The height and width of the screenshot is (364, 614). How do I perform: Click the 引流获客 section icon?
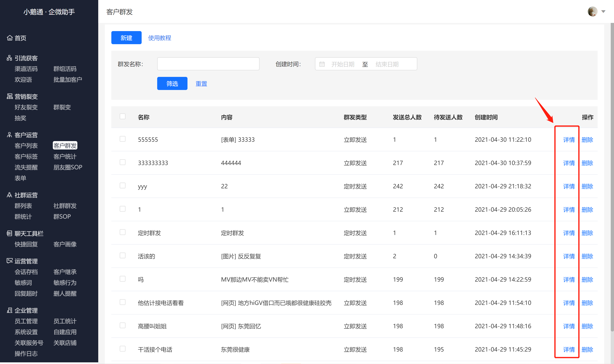(10, 58)
